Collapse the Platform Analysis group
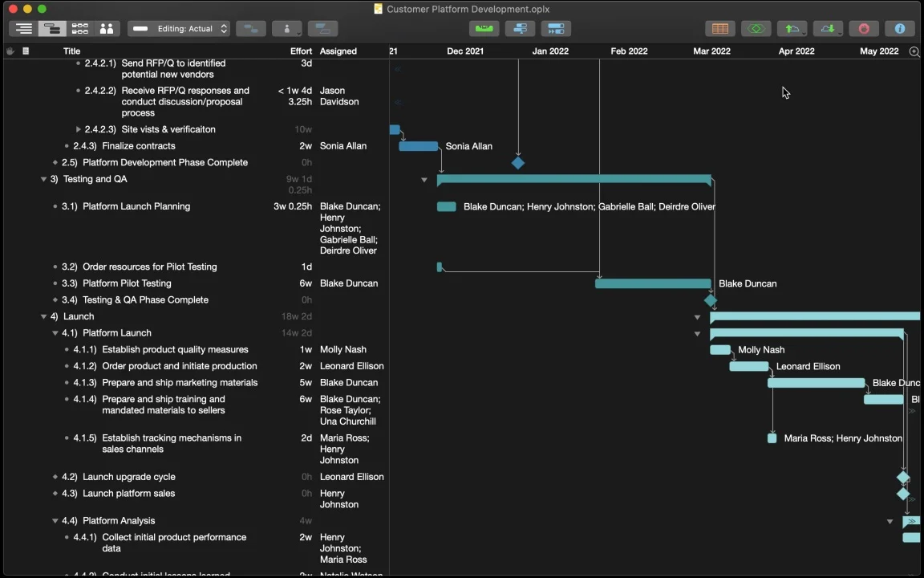 tap(55, 521)
